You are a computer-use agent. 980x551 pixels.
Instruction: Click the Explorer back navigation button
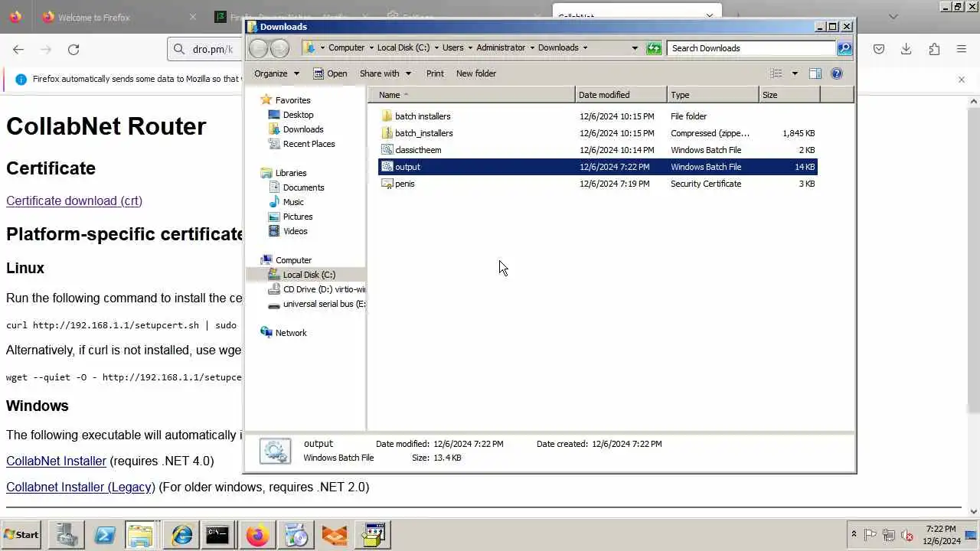click(259, 48)
